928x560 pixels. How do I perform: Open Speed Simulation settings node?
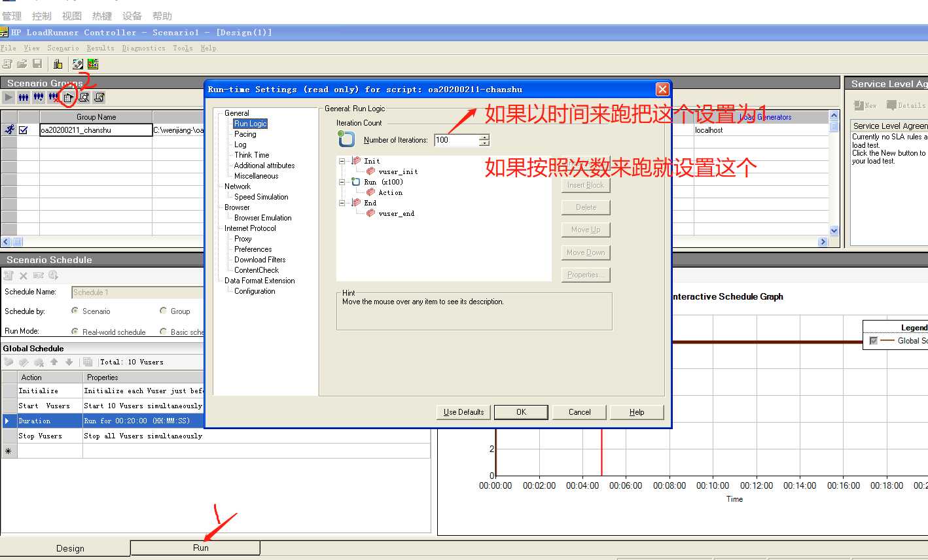coord(261,197)
